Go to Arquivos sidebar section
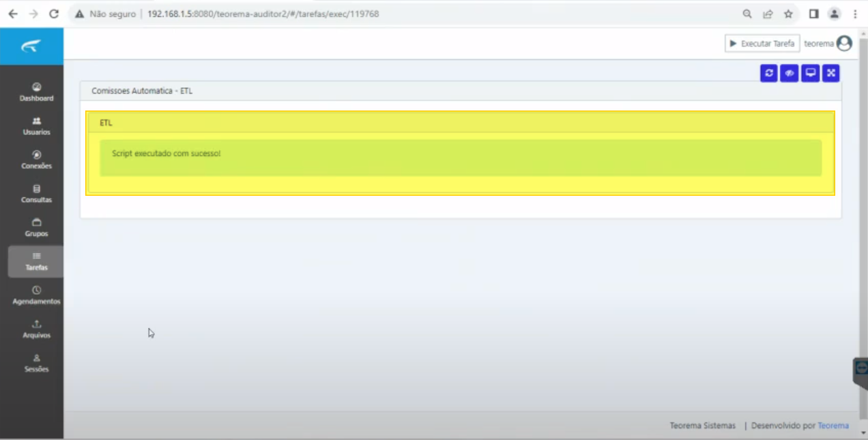The height and width of the screenshot is (440, 868). tap(36, 329)
